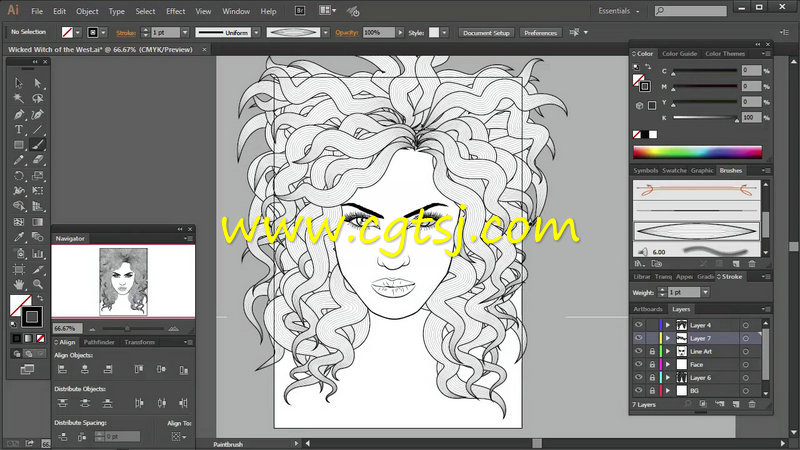Open the brush definition dropdown

click(x=325, y=32)
